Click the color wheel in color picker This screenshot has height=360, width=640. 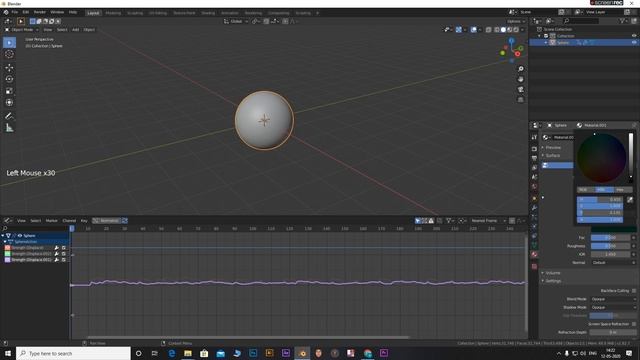click(x=601, y=158)
